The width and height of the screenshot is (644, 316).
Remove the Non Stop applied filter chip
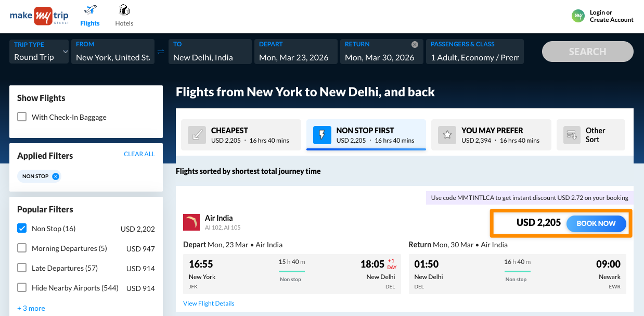coord(56,176)
